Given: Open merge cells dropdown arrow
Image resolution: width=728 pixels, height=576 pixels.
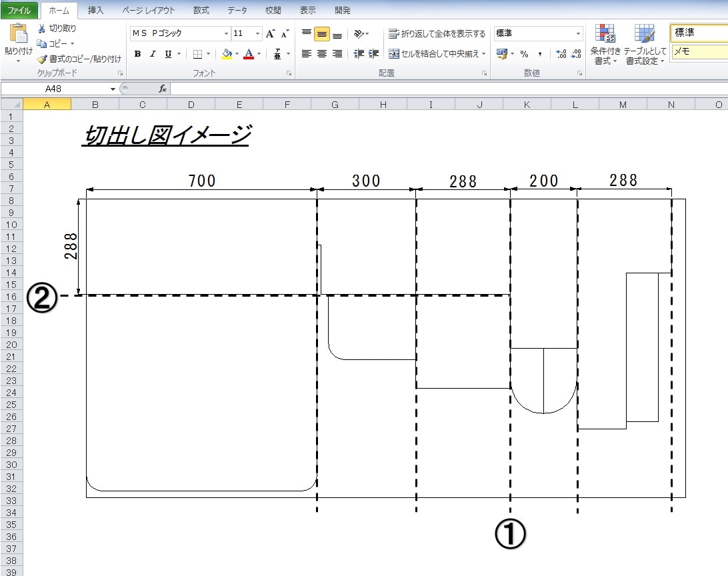Looking at the screenshot, I should tap(484, 54).
